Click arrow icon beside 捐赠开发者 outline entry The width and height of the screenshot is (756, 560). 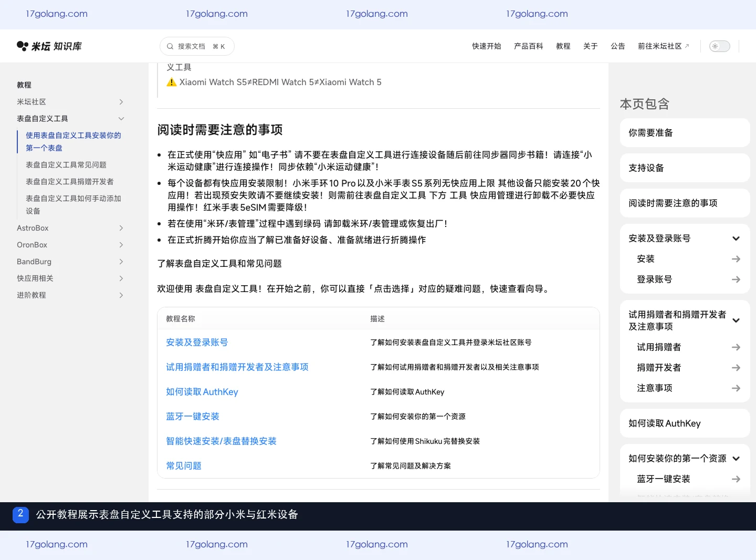point(736,368)
